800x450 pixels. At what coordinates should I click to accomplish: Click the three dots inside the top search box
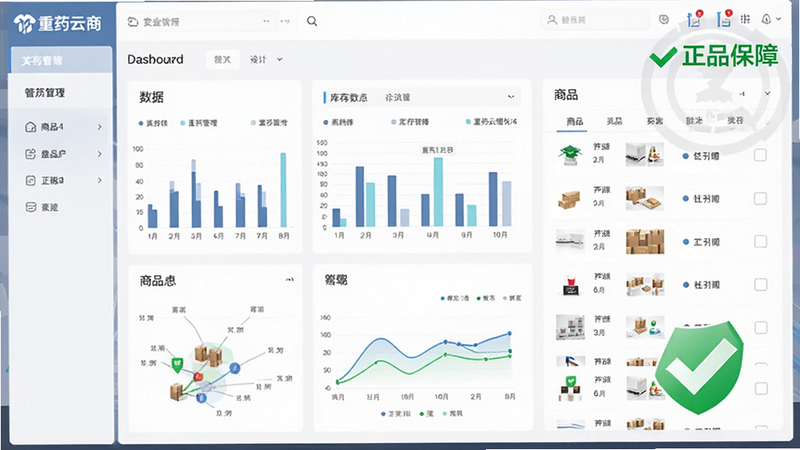[266, 21]
